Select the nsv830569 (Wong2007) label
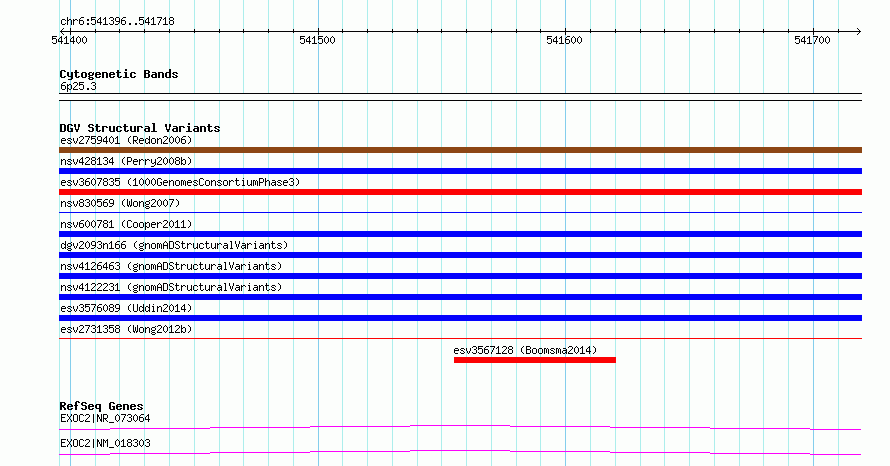 pos(120,203)
